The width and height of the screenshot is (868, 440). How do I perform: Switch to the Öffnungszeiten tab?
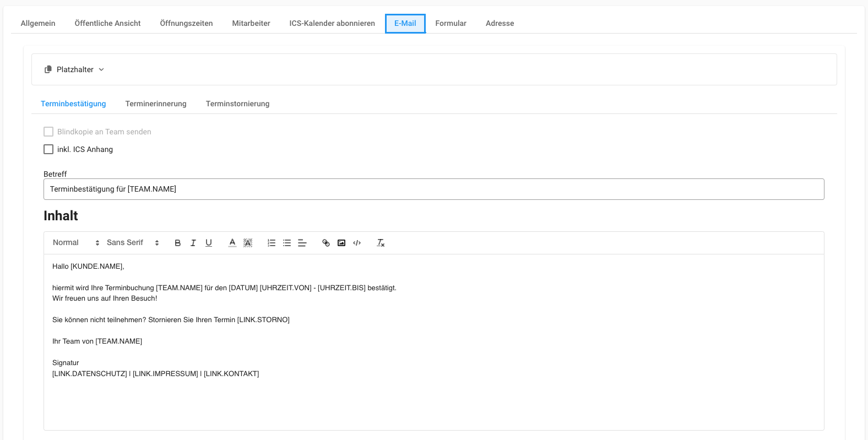186,23
